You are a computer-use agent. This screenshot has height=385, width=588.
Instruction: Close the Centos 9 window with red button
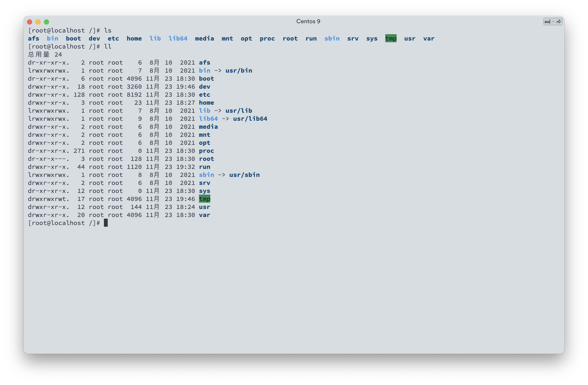point(30,22)
